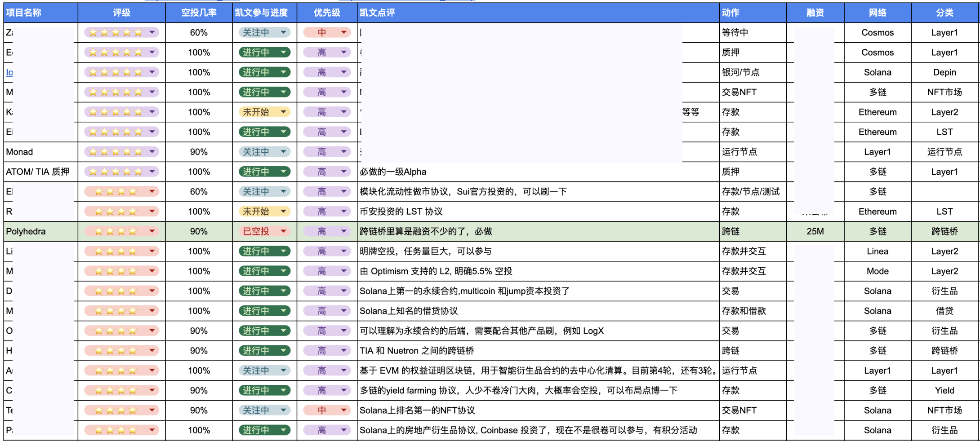The image size is (980, 441).
Task: Open the 关注中 dropdown in the 模块化流动性做市协议 row
Action: pos(265,192)
